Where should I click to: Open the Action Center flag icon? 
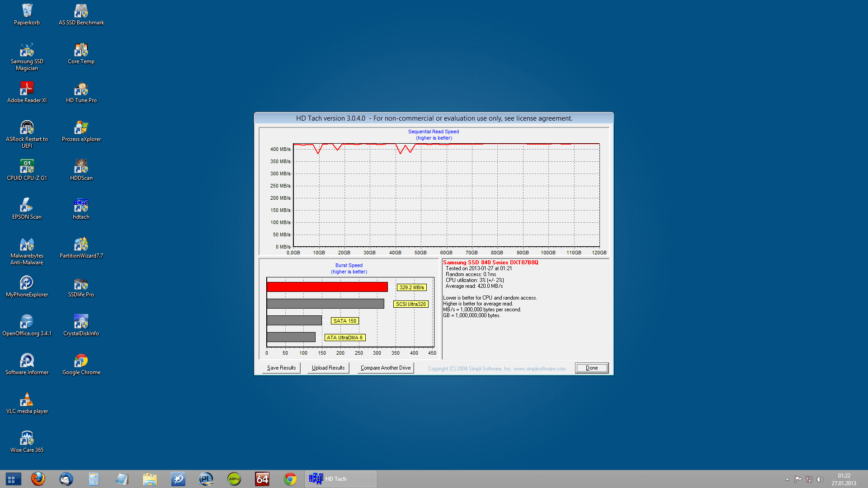pyautogui.click(x=798, y=479)
